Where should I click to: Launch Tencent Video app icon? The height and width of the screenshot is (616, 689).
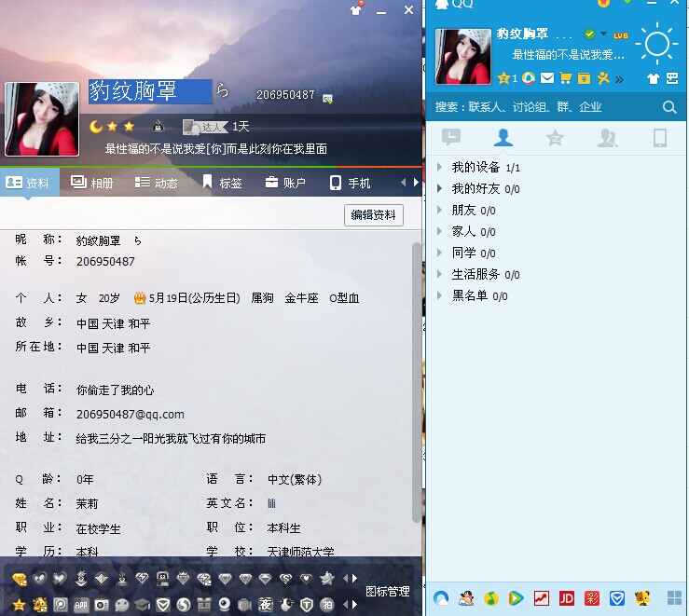[x=517, y=598]
